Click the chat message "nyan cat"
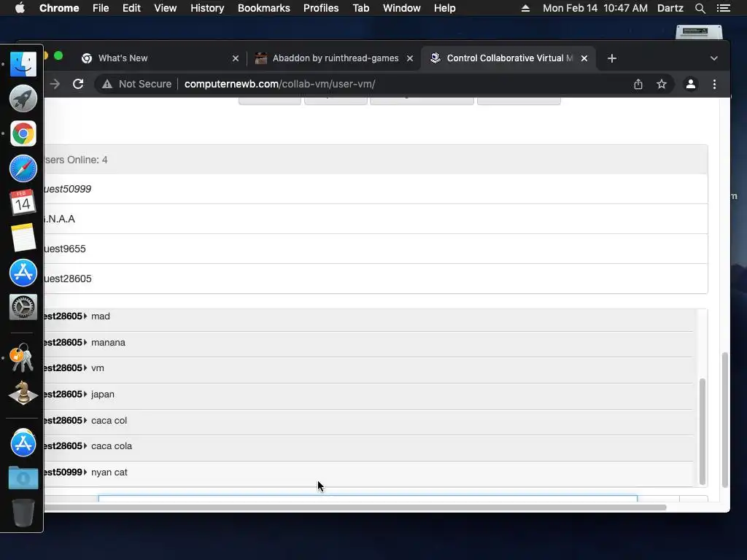This screenshot has width=747, height=560. [x=109, y=472]
